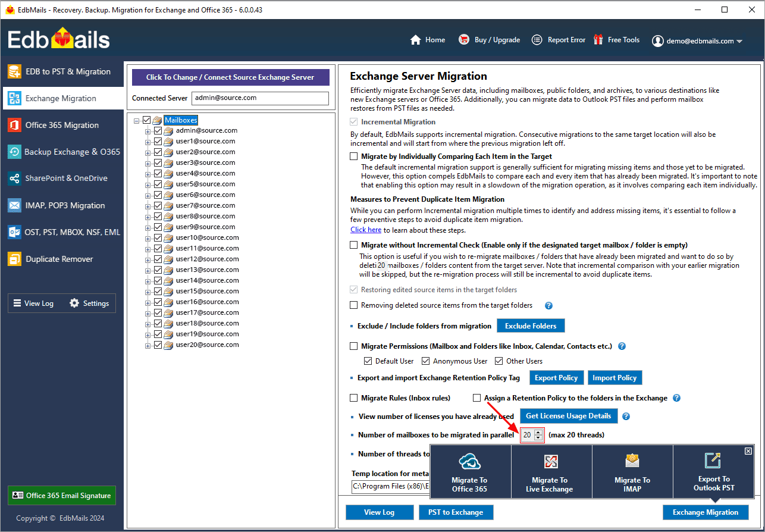Click the Mailboxes root folder icon
Viewport: 765px width, 532px height.
coord(157,120)
